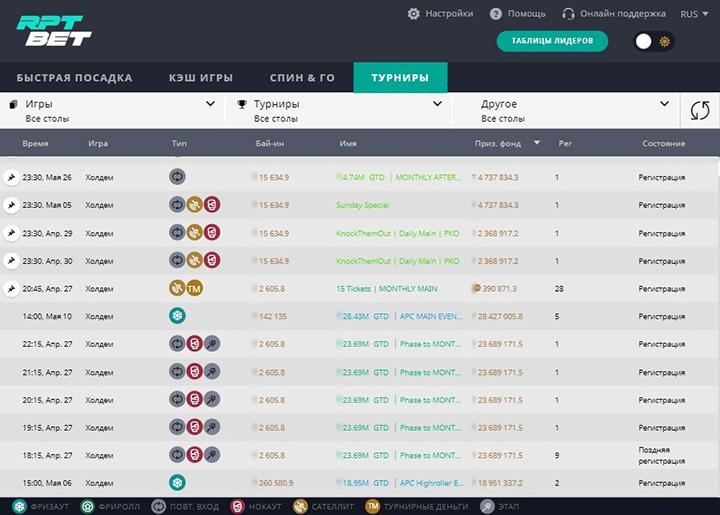Click the pin icon on the Sunday Special row

tap(10, 205)
